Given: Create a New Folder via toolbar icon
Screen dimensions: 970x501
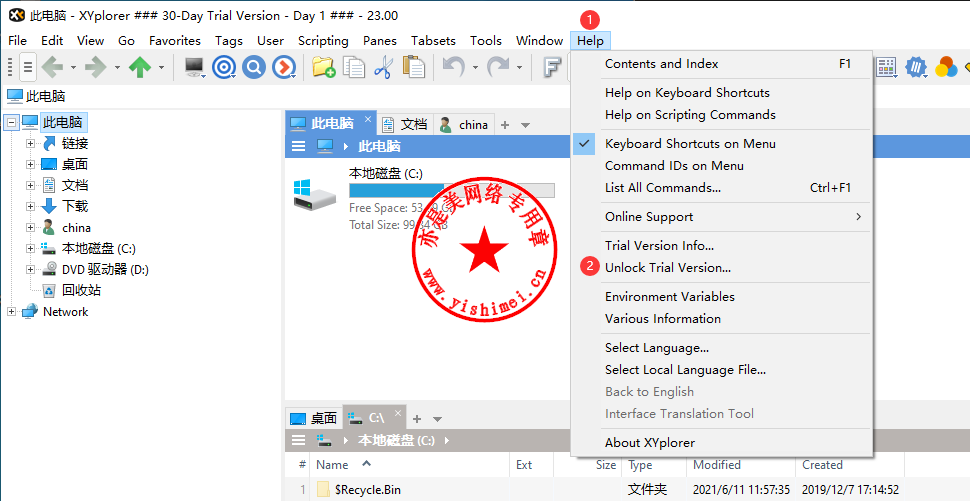Looking at the screenshot, I should (324, 67).
